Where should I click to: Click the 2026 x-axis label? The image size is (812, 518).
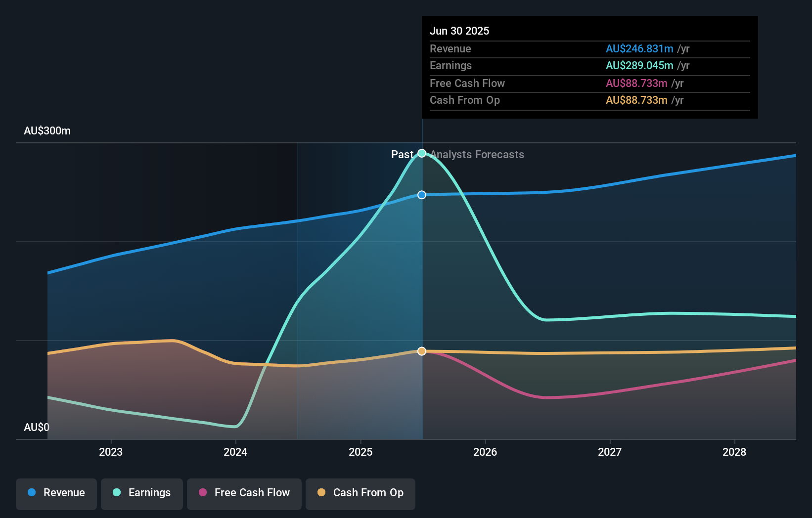click(x=485, y=452)
